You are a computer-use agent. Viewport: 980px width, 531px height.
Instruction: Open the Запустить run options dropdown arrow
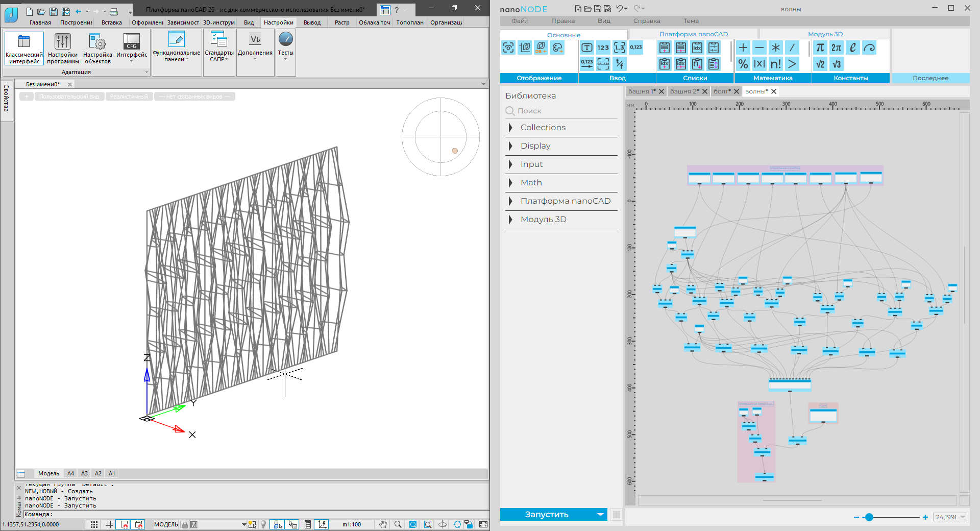[x=600, y=515]
